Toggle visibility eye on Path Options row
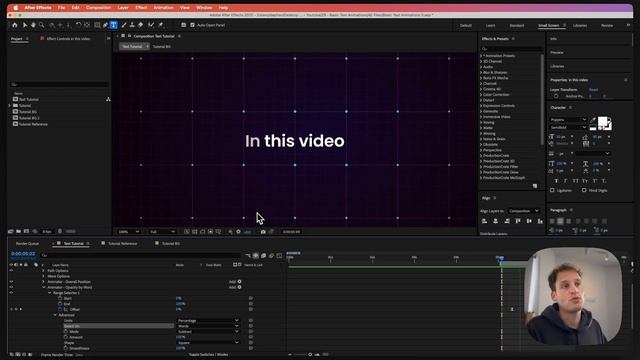This screenshot has height=360, width=640. pos(11,271)
